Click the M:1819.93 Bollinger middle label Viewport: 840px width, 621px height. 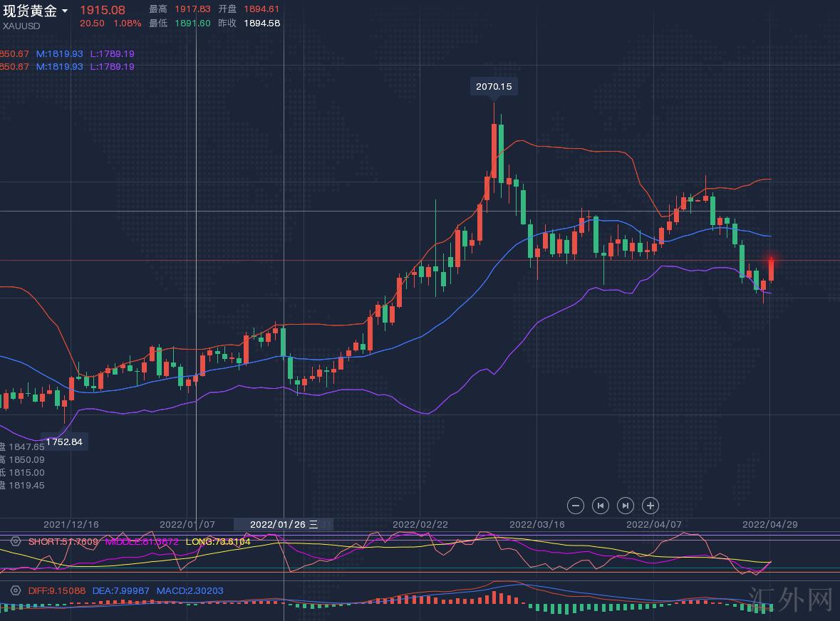click(x=60, y=53)
